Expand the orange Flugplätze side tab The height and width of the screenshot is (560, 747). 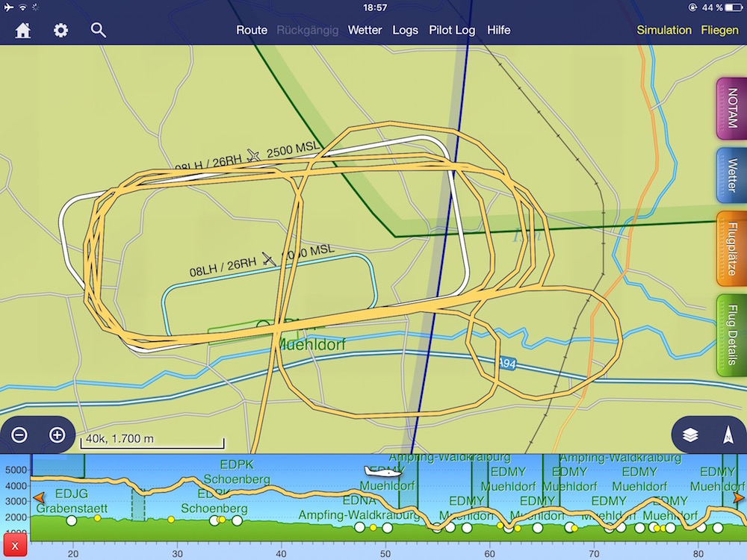click(731, 249)
